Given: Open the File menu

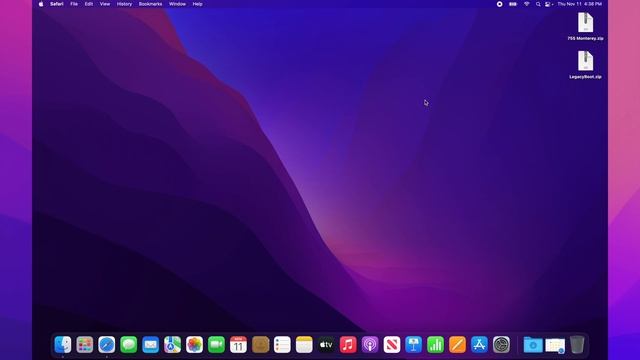Looking at the screenshot, I should click(74, 4).
